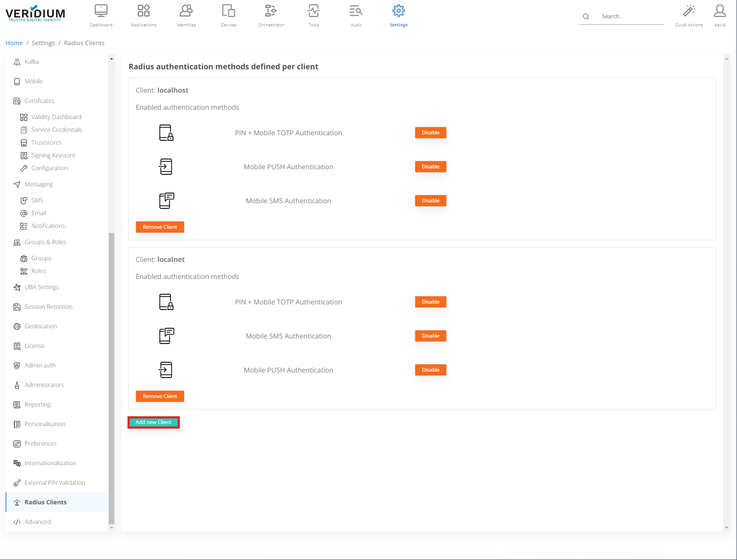Remove the localhost client
Viewport: 737px width, 560px height.
click(160, 227)
